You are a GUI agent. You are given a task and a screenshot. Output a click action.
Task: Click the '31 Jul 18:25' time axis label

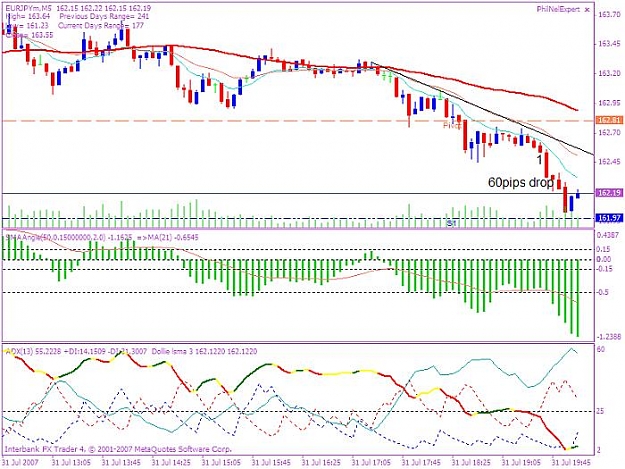point(471,463)
